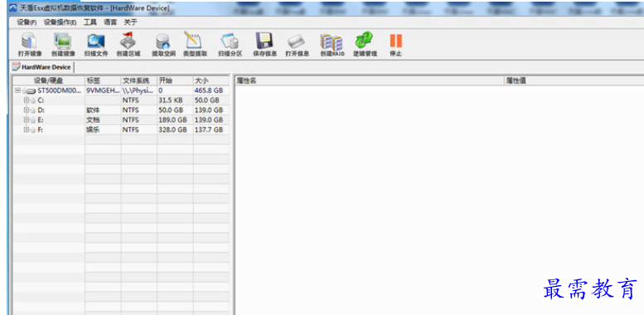Expand the C: partition node
The height and width of the screenshot is (315, 644).
[x=27, y=100]
